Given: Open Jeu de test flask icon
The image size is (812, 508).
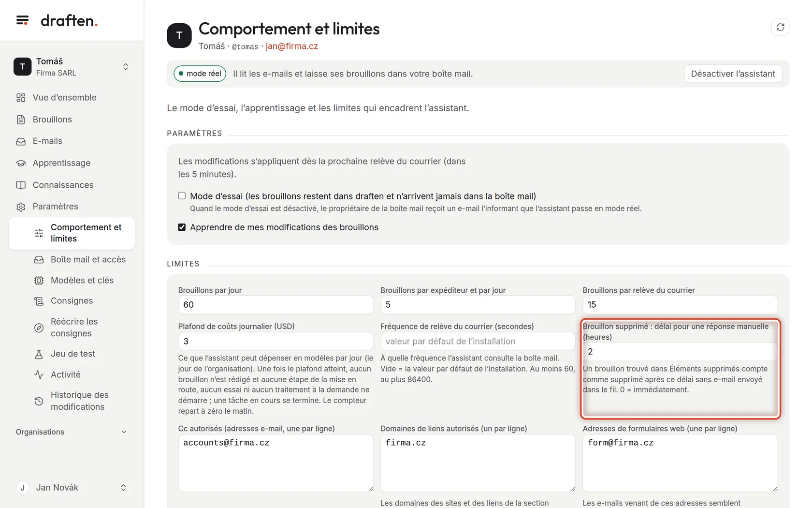Looking at the screenshot, I should point(39,354).
